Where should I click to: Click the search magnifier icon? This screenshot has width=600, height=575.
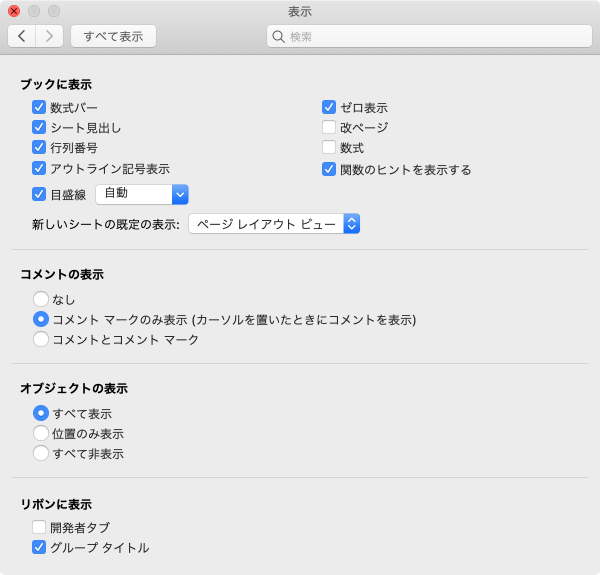(279, 36)
